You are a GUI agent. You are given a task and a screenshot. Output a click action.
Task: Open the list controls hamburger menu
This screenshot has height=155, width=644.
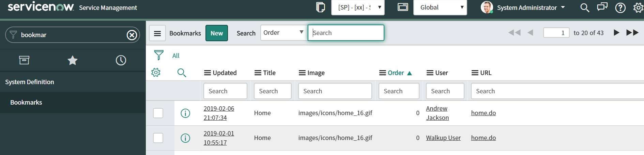click(157, 33)
